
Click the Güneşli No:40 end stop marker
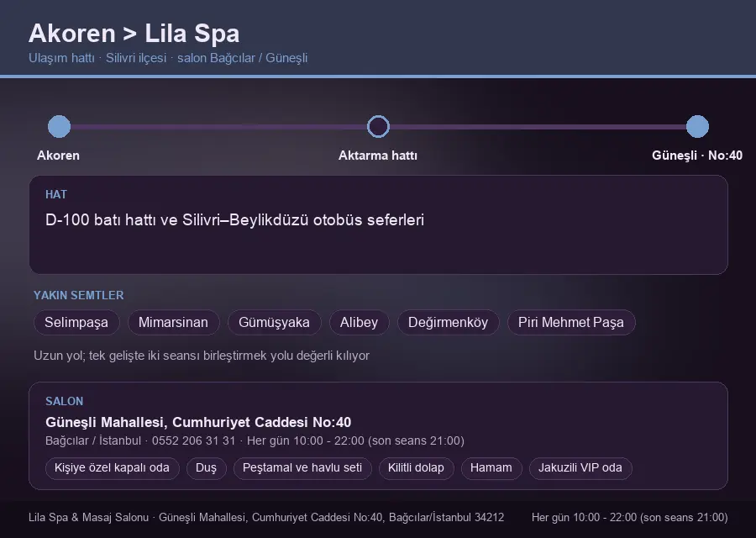coord(697,126)
